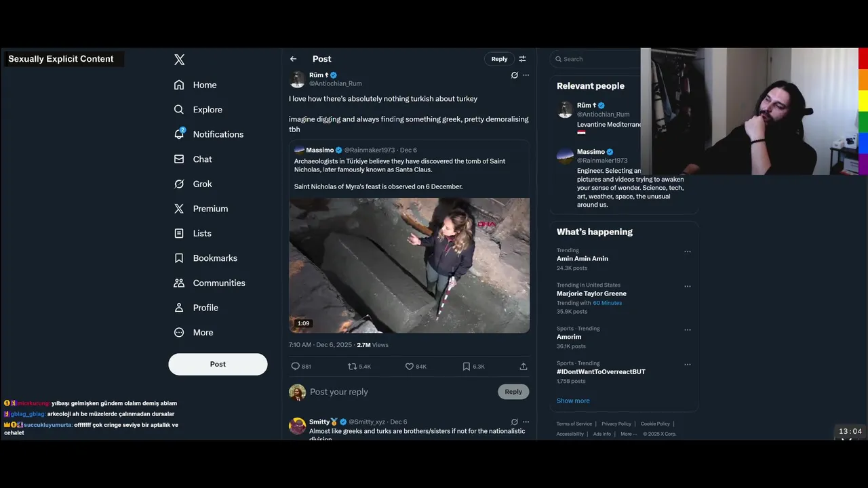Open options for Amorim trend
Screen dimensions: 868x488
pyautogui.click(x=688, y=330)
